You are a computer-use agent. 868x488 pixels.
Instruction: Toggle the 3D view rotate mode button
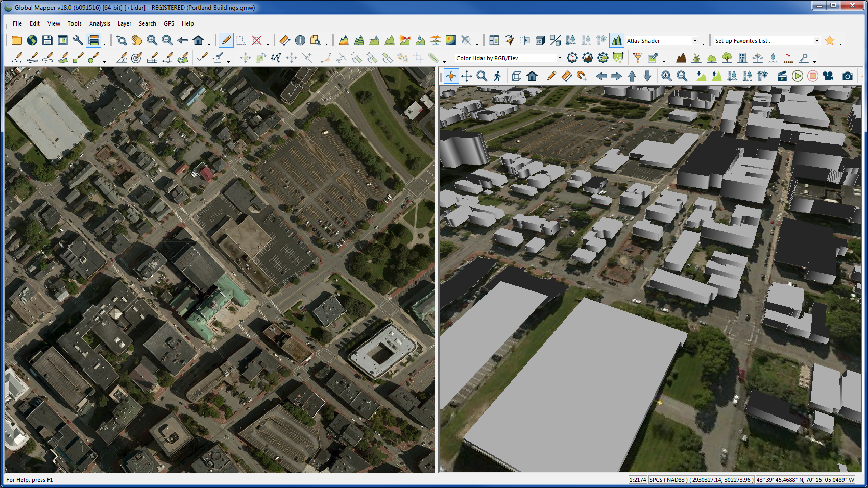point(451,76)
